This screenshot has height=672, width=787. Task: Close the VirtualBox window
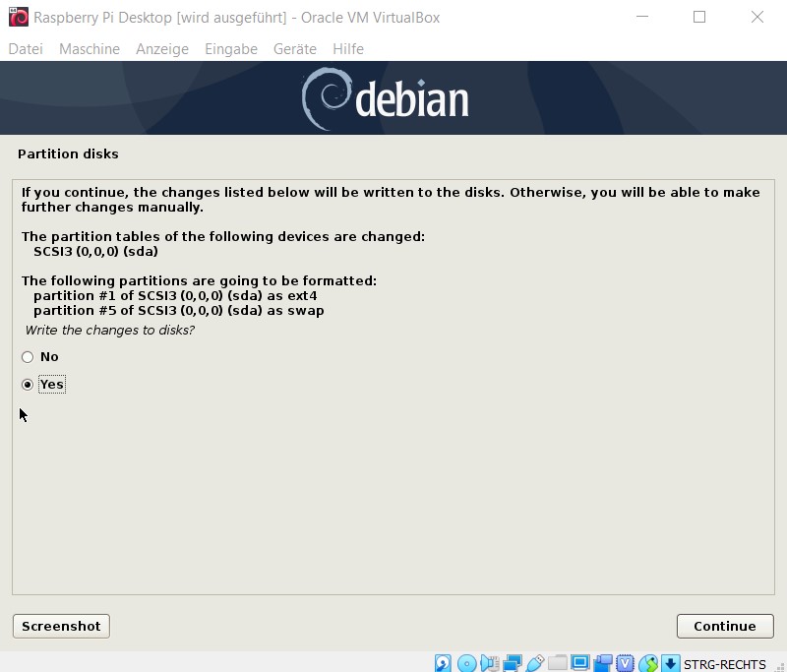(x=757, y=17)
